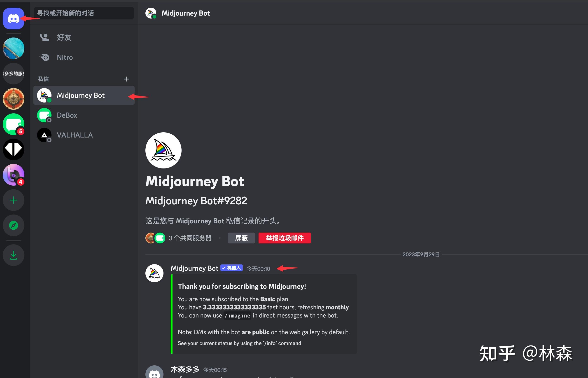Click the download apps icon
The height and width of the screenshot is (378, 588).
(x=14, y=255)
